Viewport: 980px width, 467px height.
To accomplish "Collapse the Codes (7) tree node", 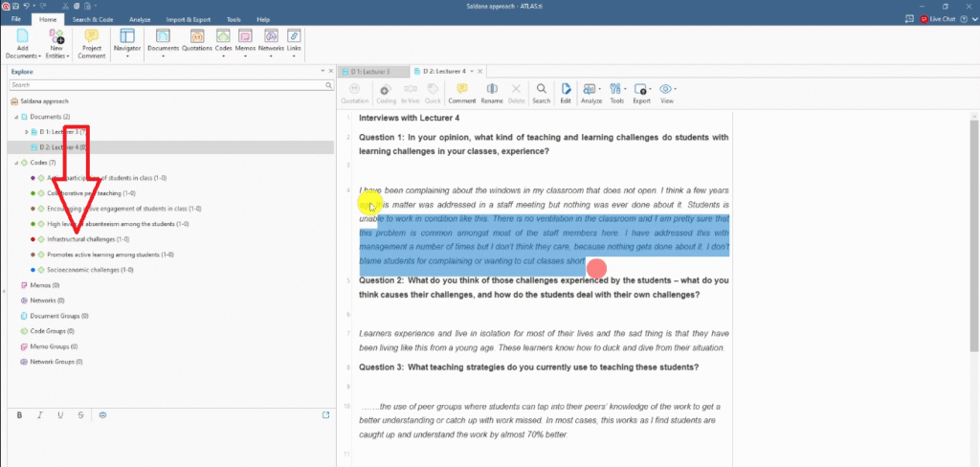I will [15, 163].
